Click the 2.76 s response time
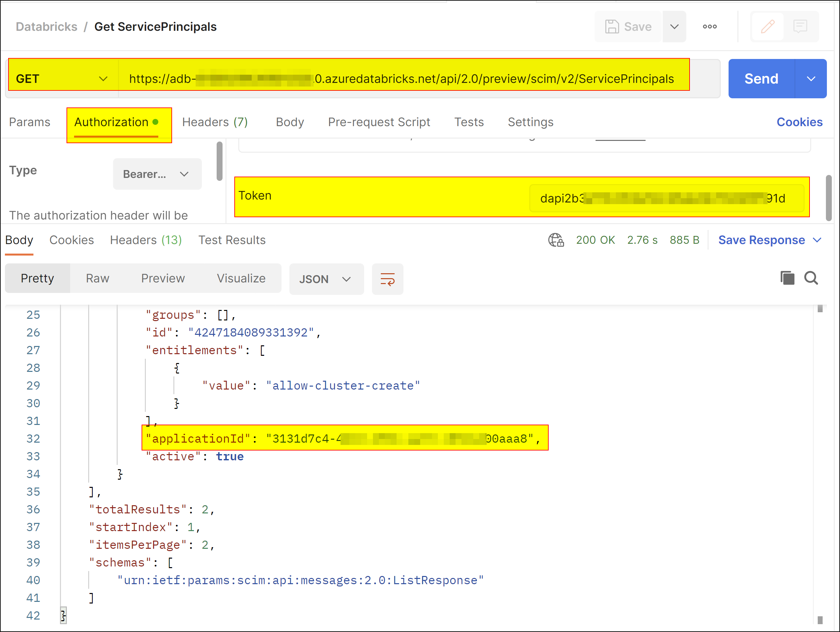 click(x=642, y=240)
